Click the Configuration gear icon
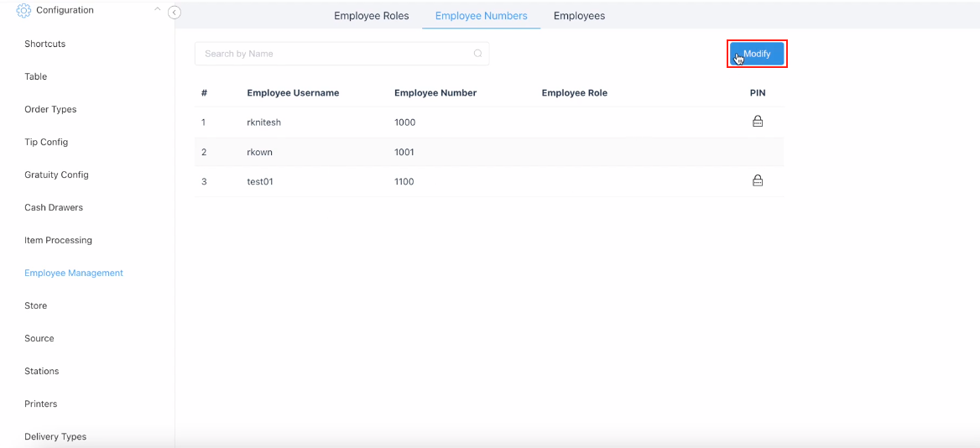 tap(23, 11)
